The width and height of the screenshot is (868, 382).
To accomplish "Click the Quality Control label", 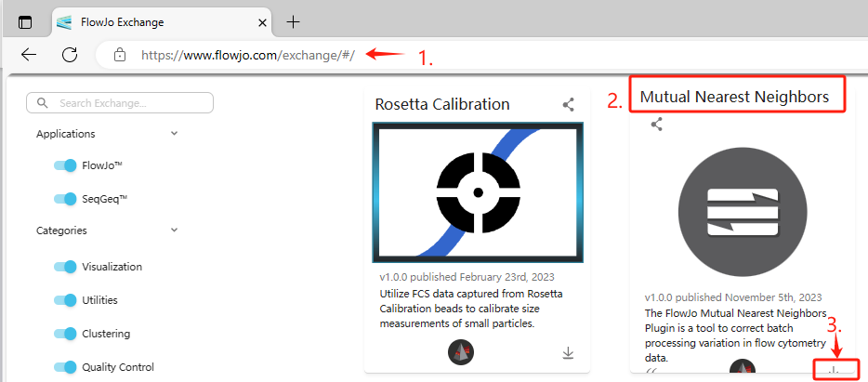I will (118, 367).
